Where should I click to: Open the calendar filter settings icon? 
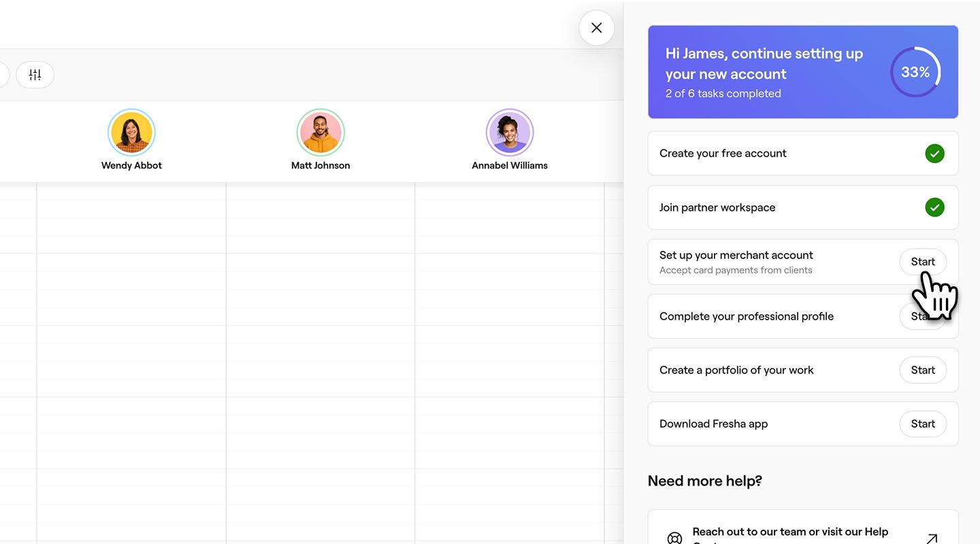coord(35,75)
